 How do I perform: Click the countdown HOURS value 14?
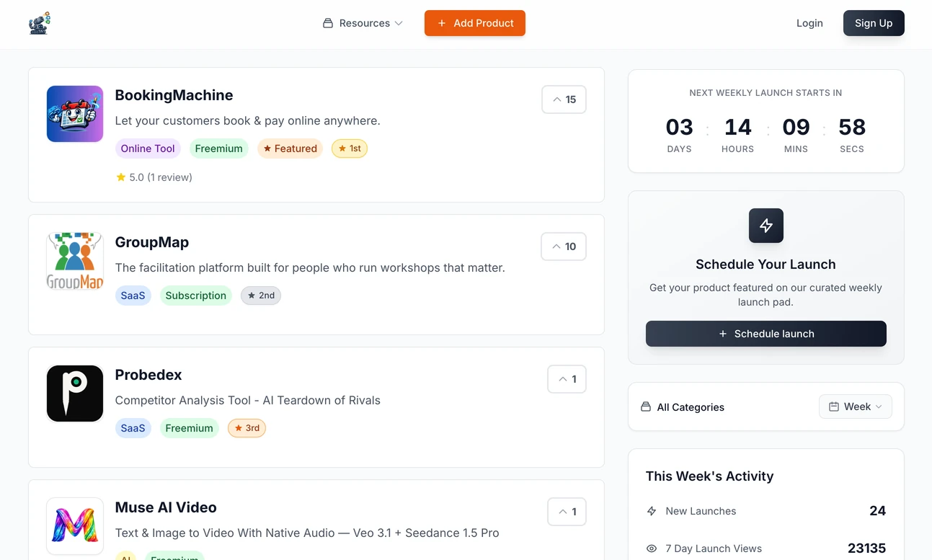click(737, 128)
